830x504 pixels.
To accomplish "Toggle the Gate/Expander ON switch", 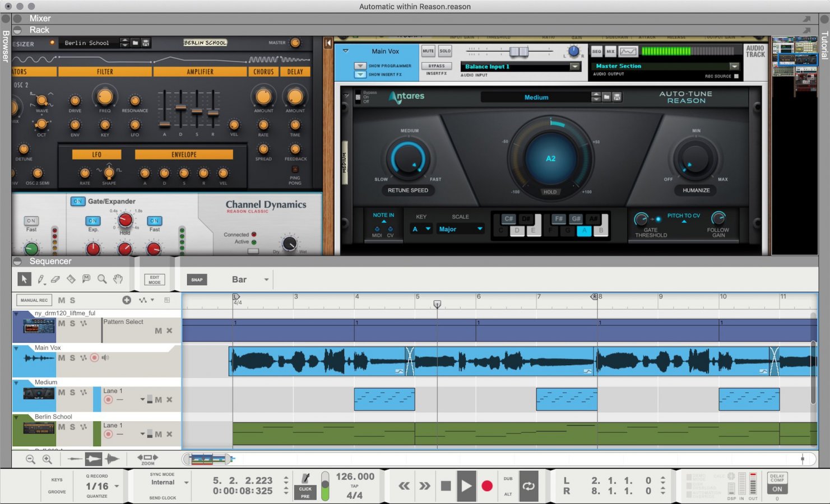I will 78,202.
